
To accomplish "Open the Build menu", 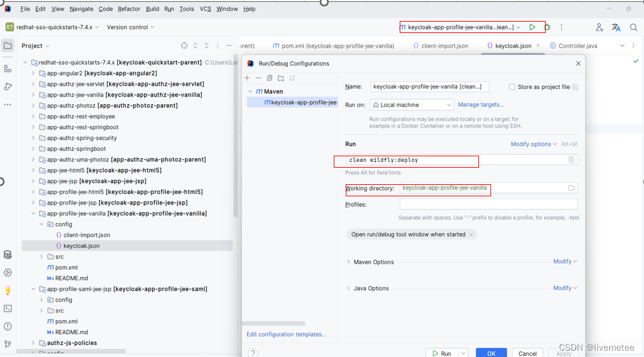I will (x=152, y=9).
